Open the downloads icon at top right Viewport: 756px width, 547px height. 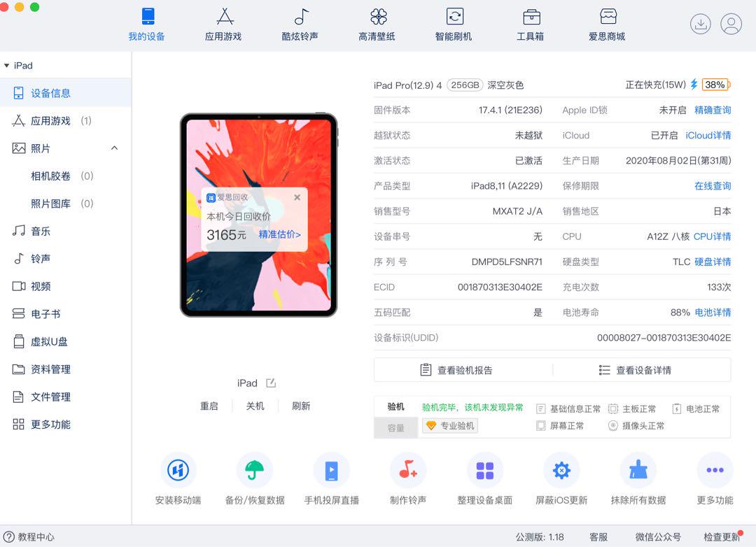point(700,24)
